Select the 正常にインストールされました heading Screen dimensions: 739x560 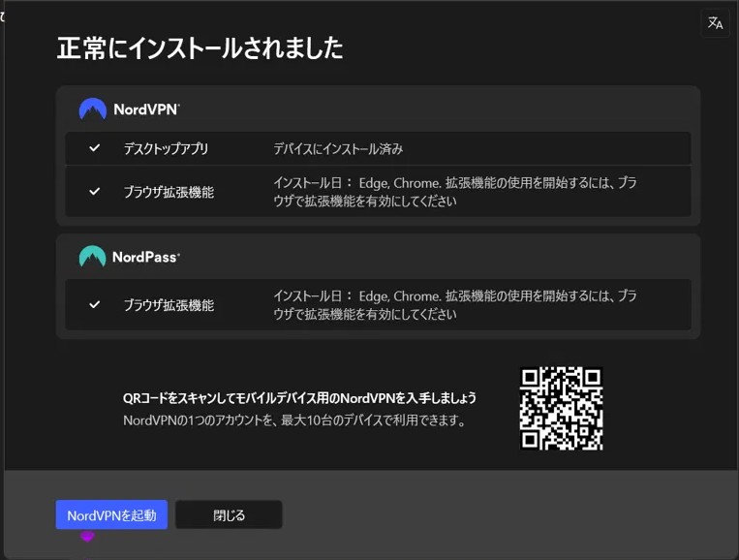coord(200,48)
